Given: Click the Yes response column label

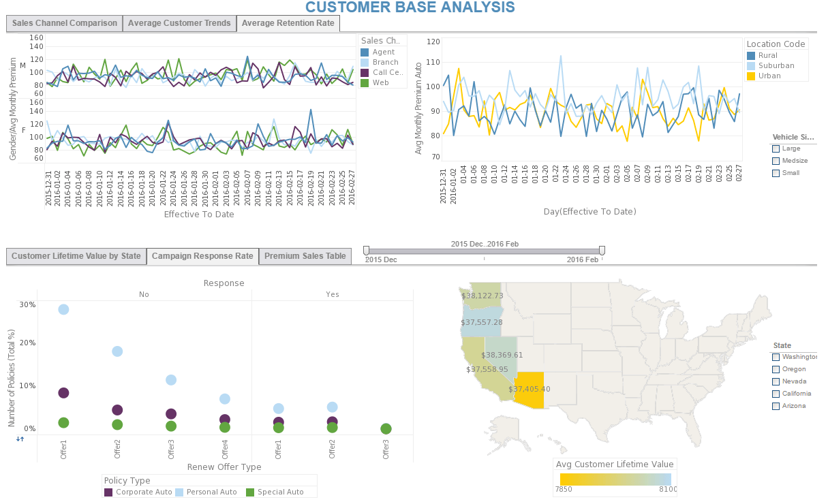Looking at the screenshot, I should click(333, 294).
